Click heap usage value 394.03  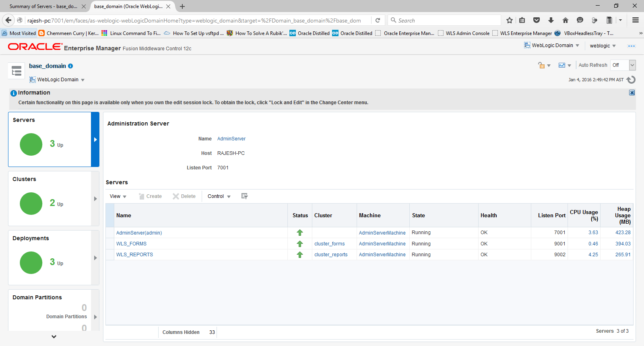tap(623, 244)
